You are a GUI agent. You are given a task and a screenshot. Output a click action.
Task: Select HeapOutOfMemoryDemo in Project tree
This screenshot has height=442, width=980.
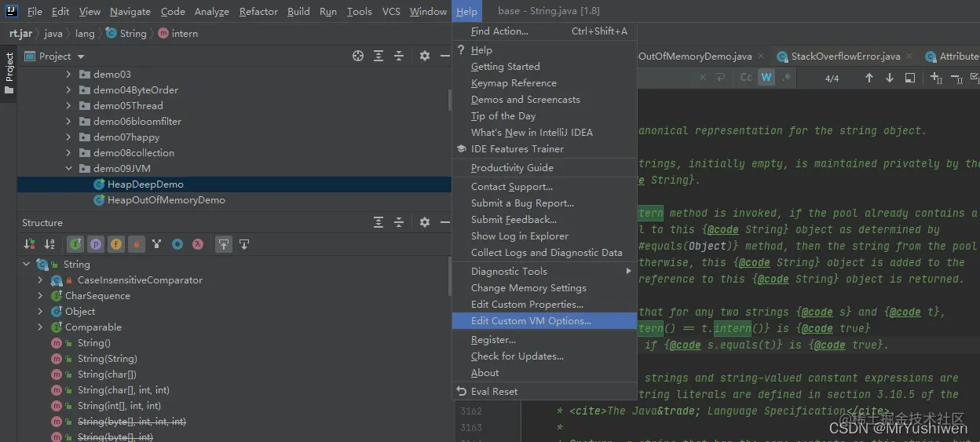(x=234, y=200)
